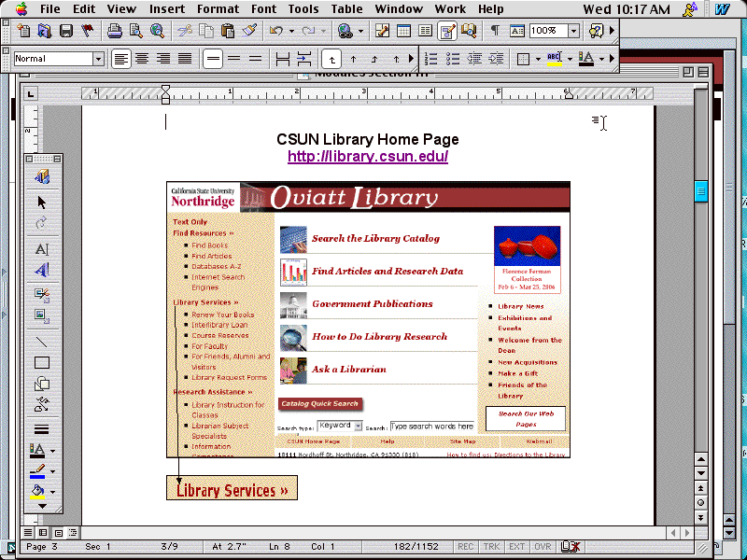The height and width of the screenshot is (560, 747).
Task: Right-align the paragraph
Action: pyautogui.click(x=163, y=59)
